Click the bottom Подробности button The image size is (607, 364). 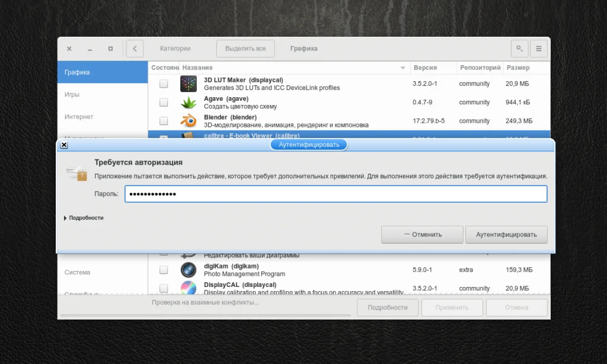tap(388, 308)
